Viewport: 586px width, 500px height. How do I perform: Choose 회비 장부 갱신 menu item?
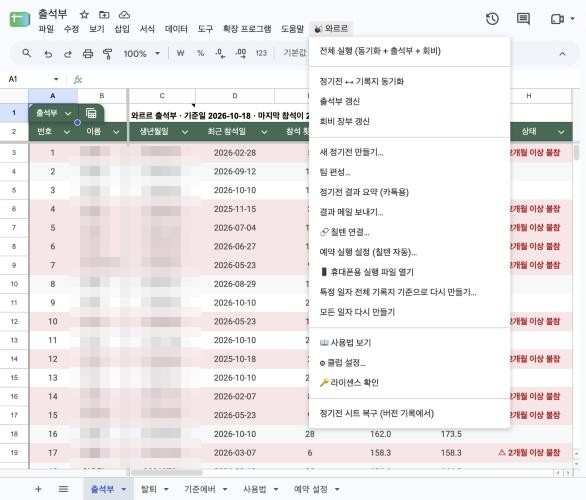(x=410, y=121)
